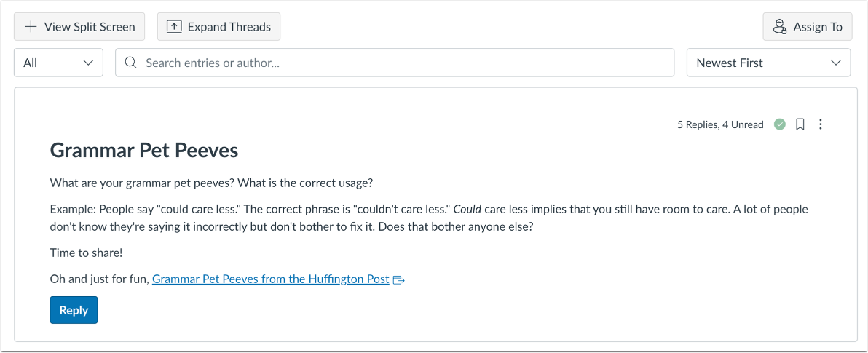Toggle the green published checkmark icon
This screenshot has width=868, height=353.
click(780, 124)
